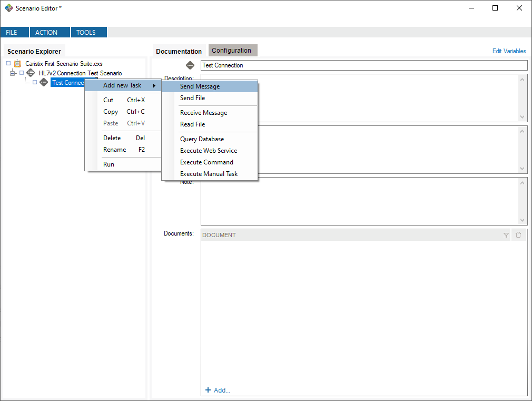532x401 pixels.
Task: Click Run in the context menu
Action: (109, 164)
